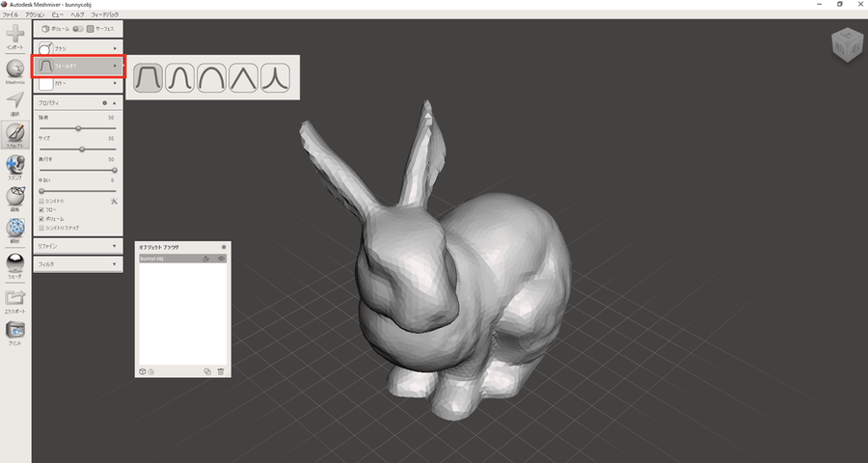868x463 pixels.
Task: Click the Strength (強度) slider handle
Action: [78, 127]
